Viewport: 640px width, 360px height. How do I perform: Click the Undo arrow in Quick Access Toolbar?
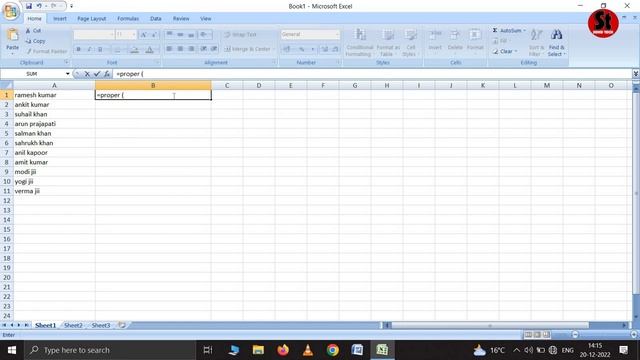point(39,6)
